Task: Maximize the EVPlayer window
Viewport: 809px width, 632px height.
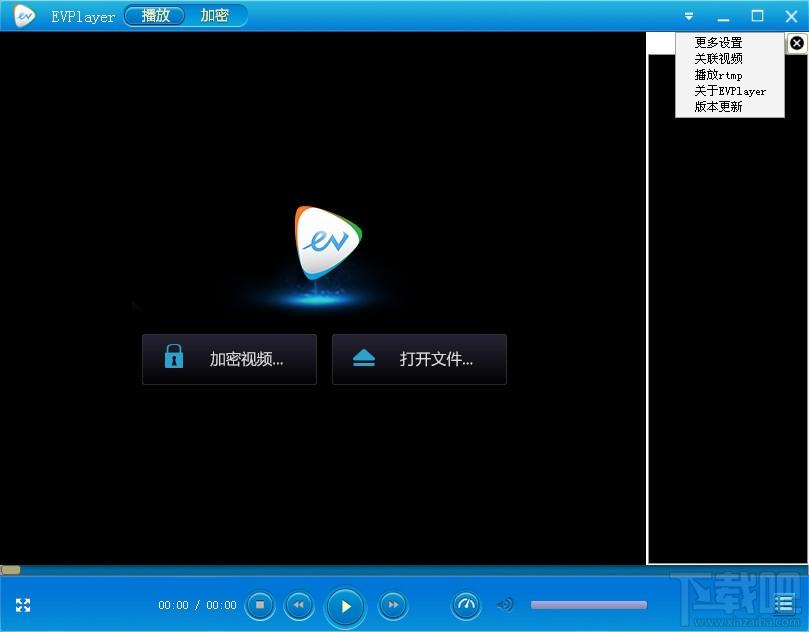Action: 757,16
